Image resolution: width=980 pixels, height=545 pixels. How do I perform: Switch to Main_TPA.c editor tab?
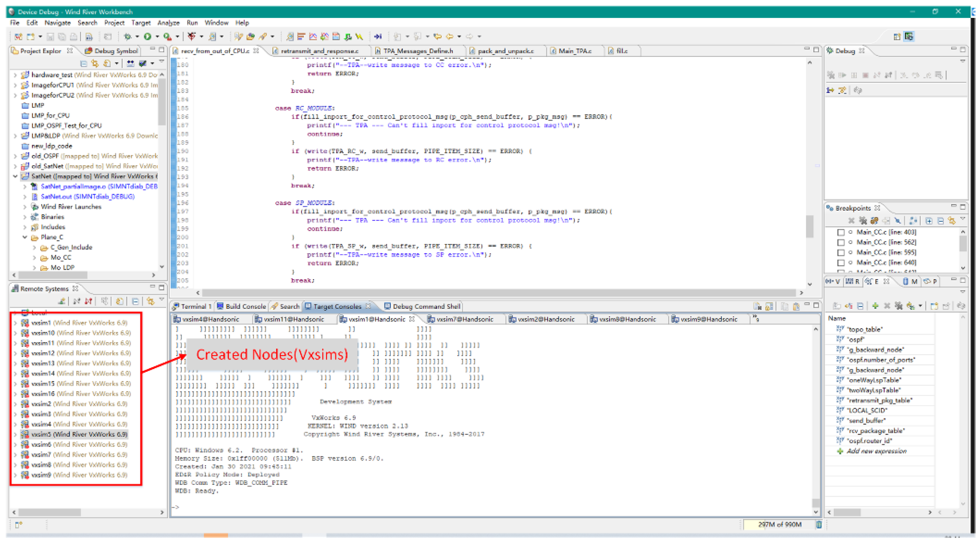pyautogui.click(x=575, y=51)
